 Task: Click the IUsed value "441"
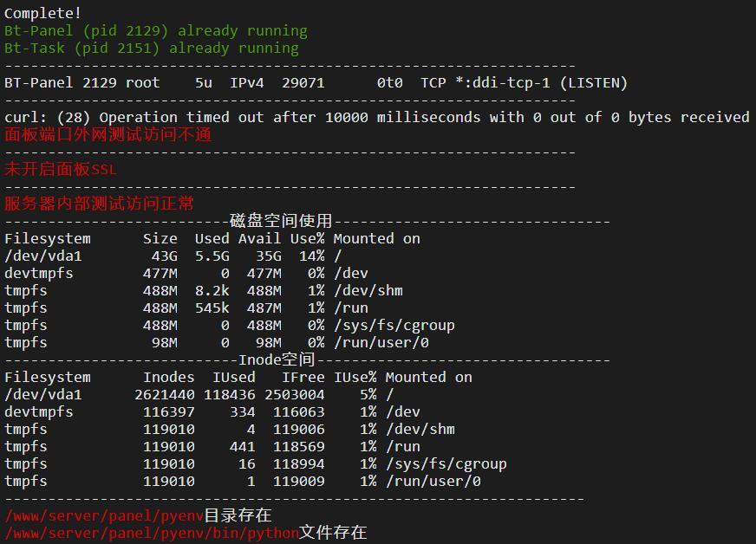243,447
